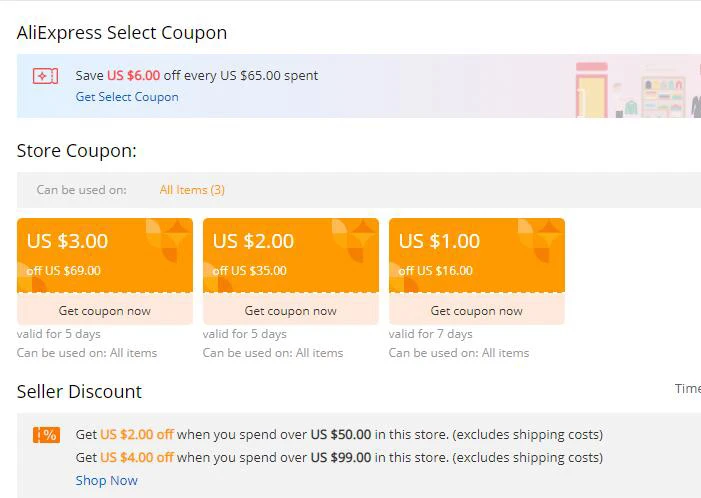Get the US $2.00 coupon now
This screenshot has width=701, height=498.
click(x=291, y=311)
